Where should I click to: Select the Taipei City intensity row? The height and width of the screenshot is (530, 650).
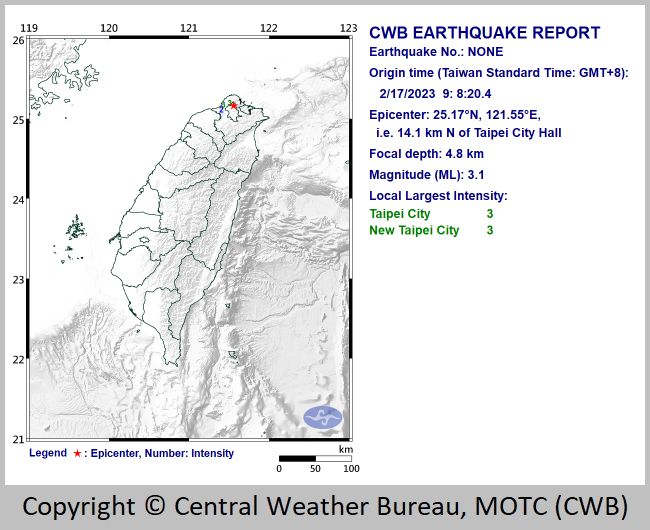click(431, 213)
